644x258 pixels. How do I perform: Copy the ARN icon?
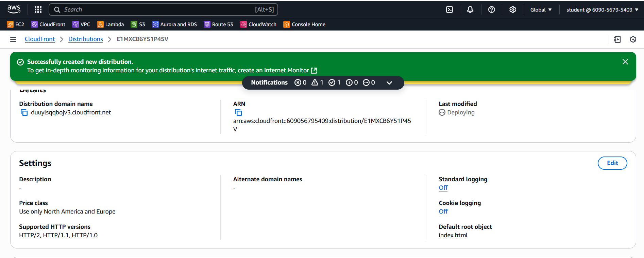238,112
